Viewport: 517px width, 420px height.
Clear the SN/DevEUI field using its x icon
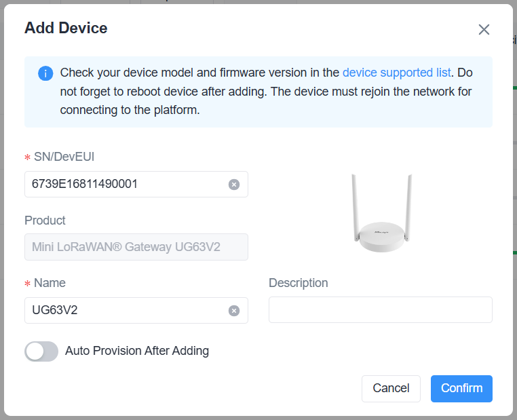[234, 185]
